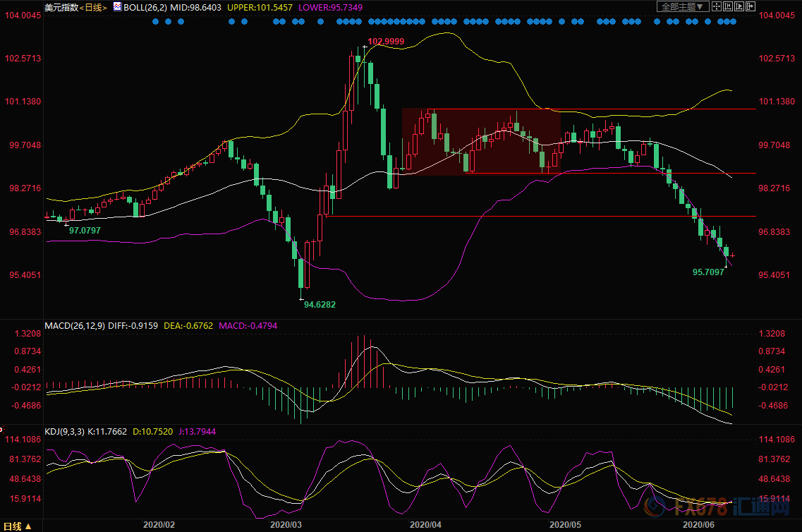The width and height of the screenshot is (802, 532).
Task: Click the leftmost blue event dot above chart
Action: 156,21
